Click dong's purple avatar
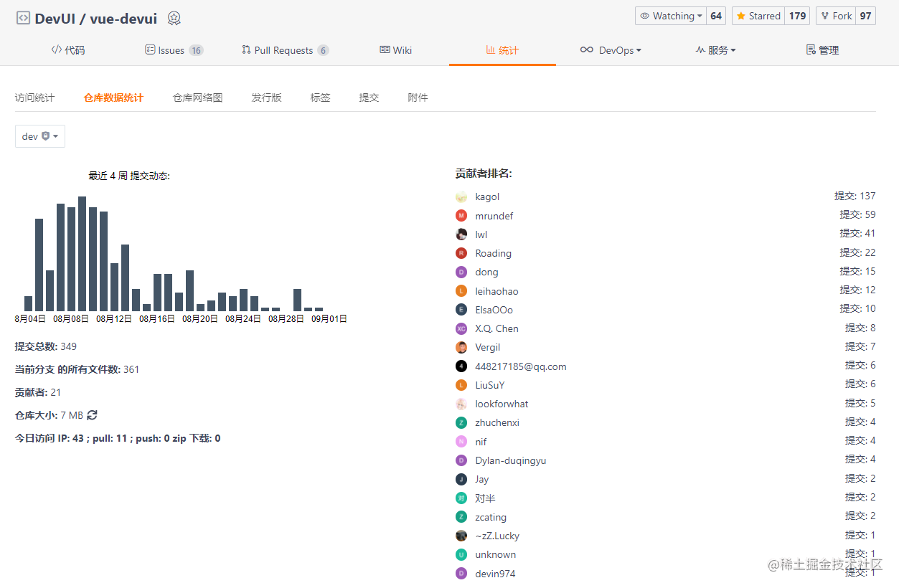 461,272
